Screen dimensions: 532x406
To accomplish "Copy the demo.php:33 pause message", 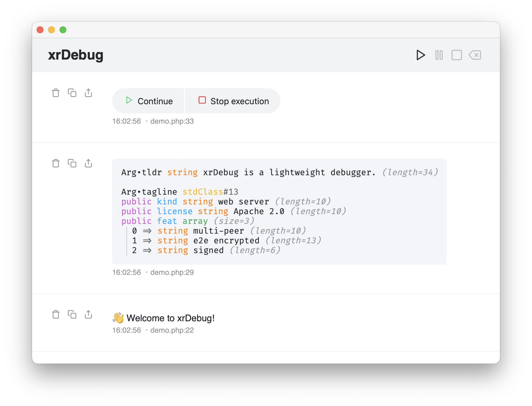I will (x=72, y=93).
